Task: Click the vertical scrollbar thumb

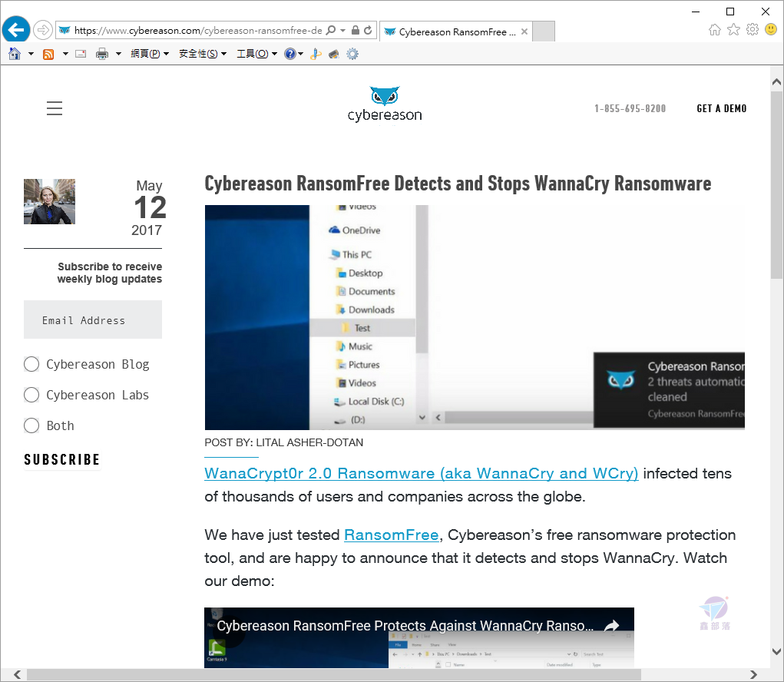Action: [776, 184]
